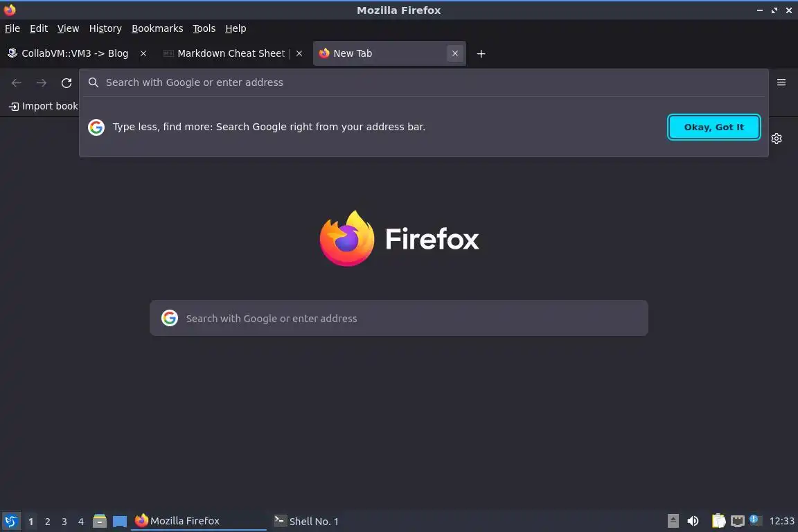Open the taskbar start menu launcher
Screen dimensions: 798x532
(10, 522)
